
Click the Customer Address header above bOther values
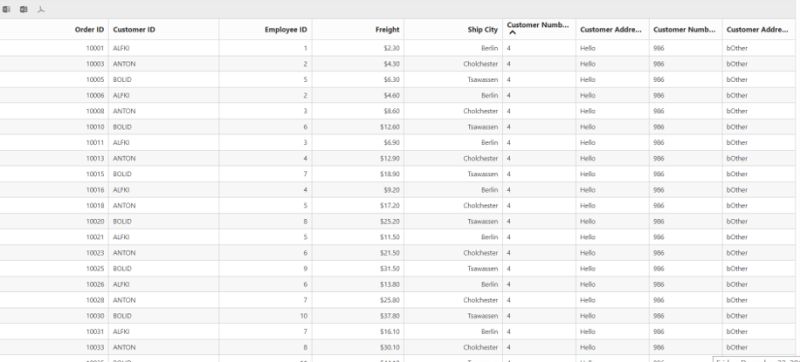tap(757, 30)
